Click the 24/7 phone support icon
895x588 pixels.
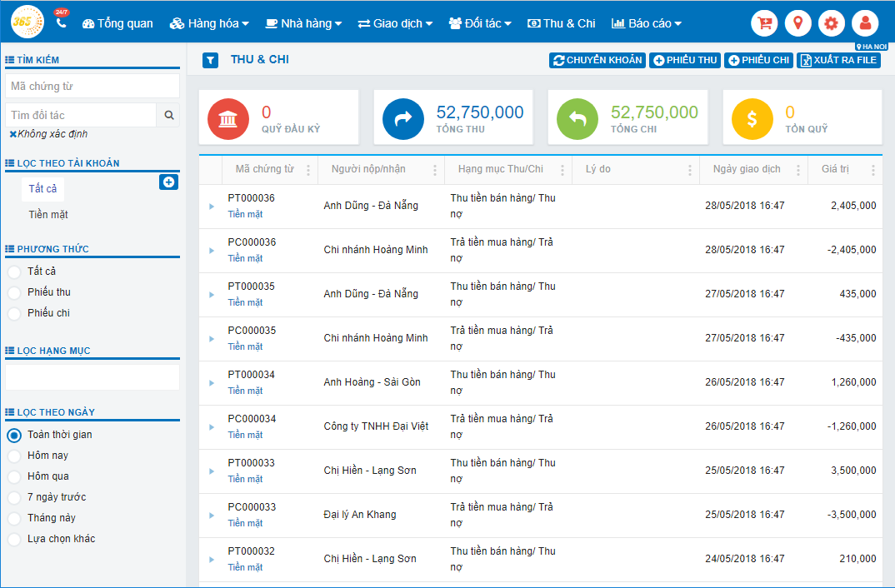point(62,22)
